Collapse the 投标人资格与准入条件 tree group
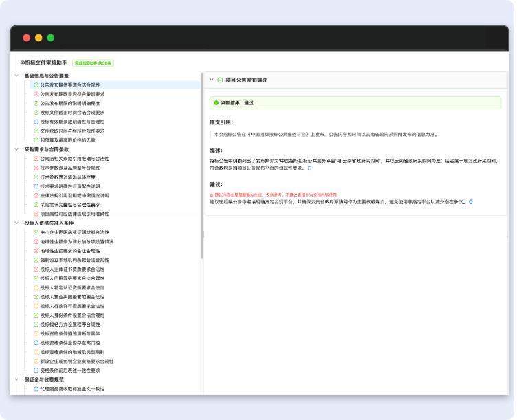Screen dimensions: 519x420 tap(16, 223)
